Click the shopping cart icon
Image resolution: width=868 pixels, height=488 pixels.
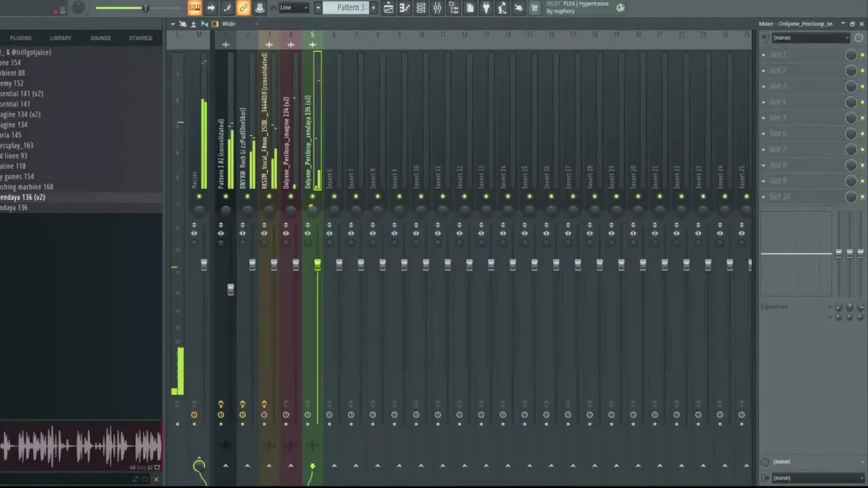534,7
